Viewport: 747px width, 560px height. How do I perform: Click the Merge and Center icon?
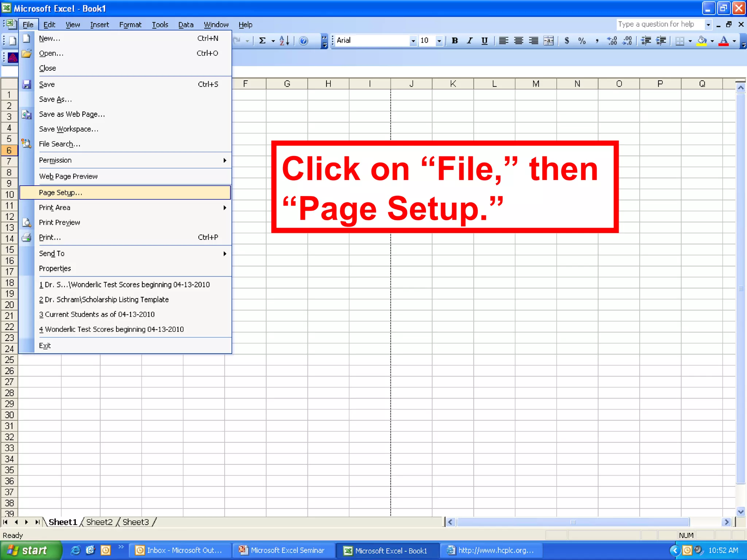coord(548,40)
